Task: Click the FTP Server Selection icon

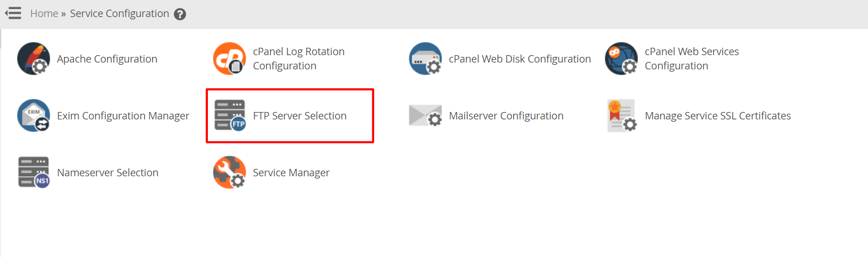Action: (230, 115)
